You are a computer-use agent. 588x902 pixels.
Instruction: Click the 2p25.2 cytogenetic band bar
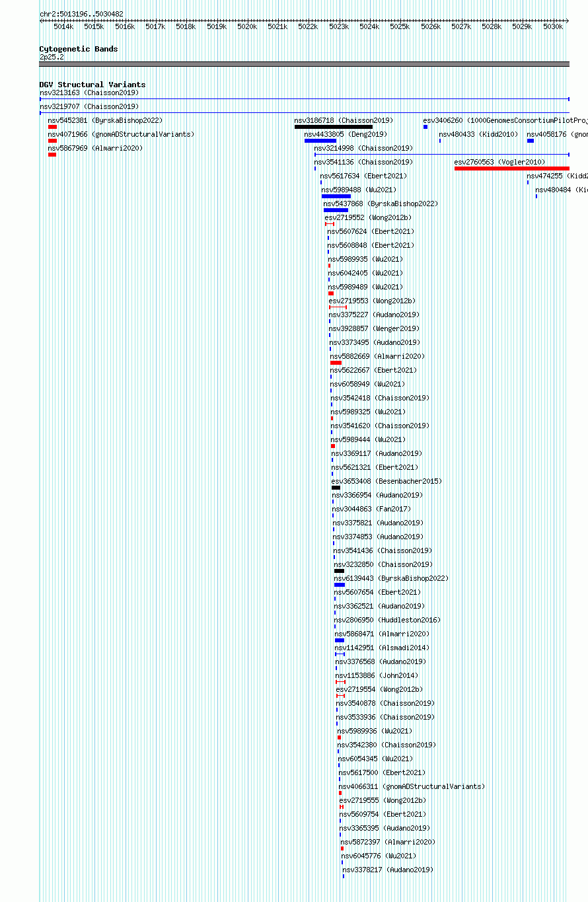click(304, 64)
